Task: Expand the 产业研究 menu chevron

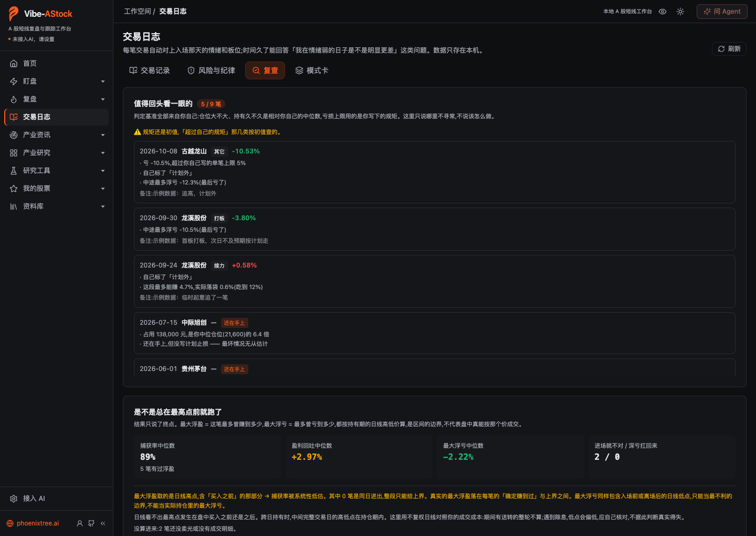Action: tap(103, 153)
